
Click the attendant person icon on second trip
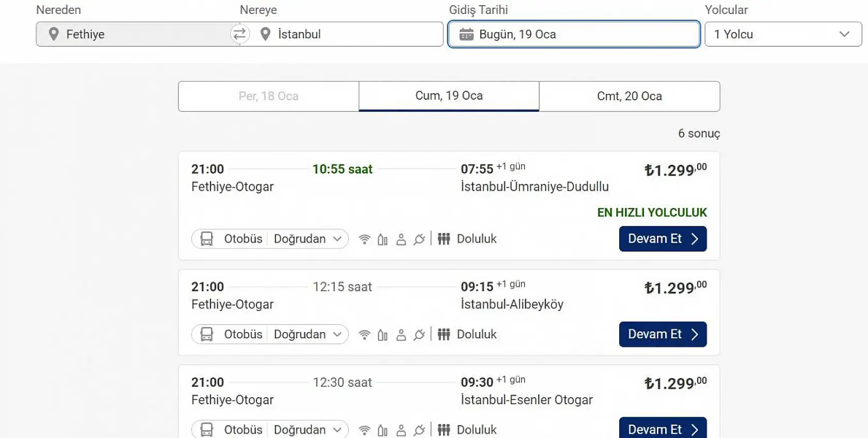(401, 334)
